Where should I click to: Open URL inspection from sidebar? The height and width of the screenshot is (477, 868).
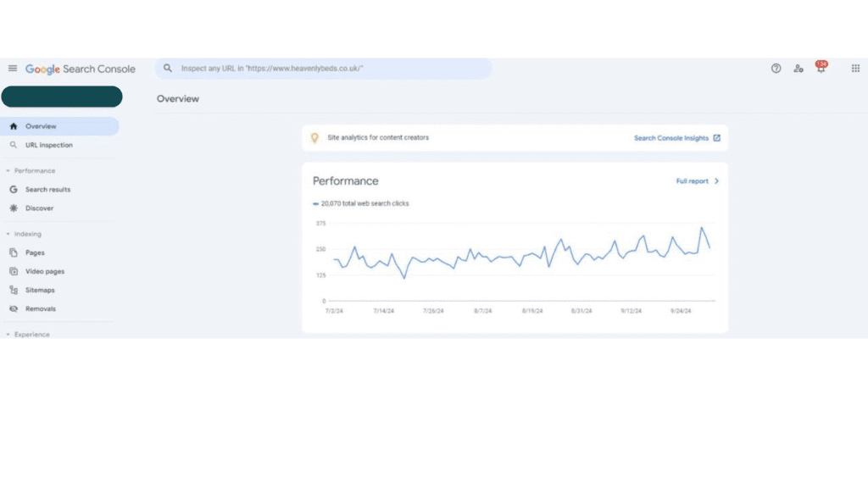(x=48, y=145)
